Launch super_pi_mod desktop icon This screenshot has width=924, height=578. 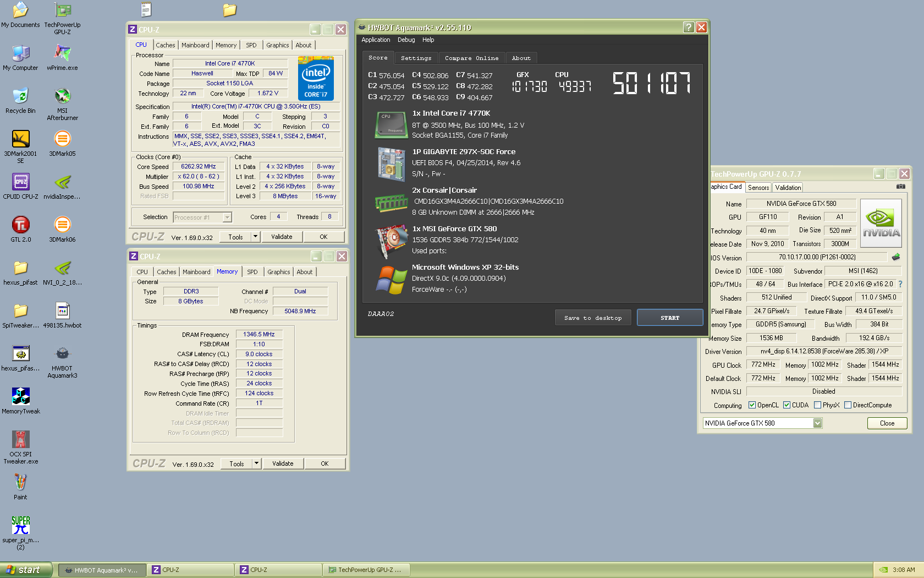20,534
